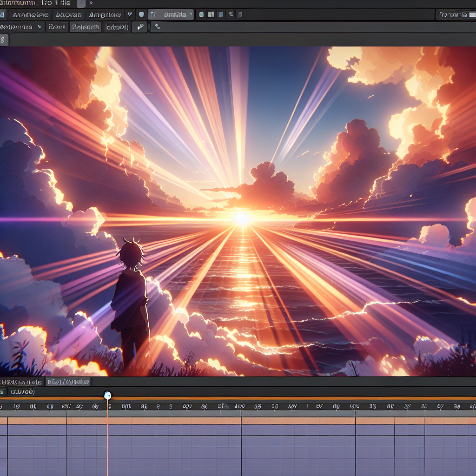Switch to the first tab above the timeline
476x476 pixels.
(x=21, y=382)
